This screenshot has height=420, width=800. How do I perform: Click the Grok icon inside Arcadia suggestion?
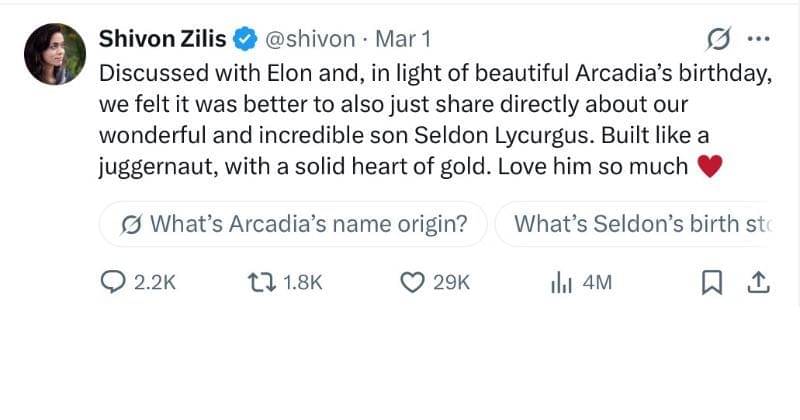pyautogui.click(x=130, y=225)
